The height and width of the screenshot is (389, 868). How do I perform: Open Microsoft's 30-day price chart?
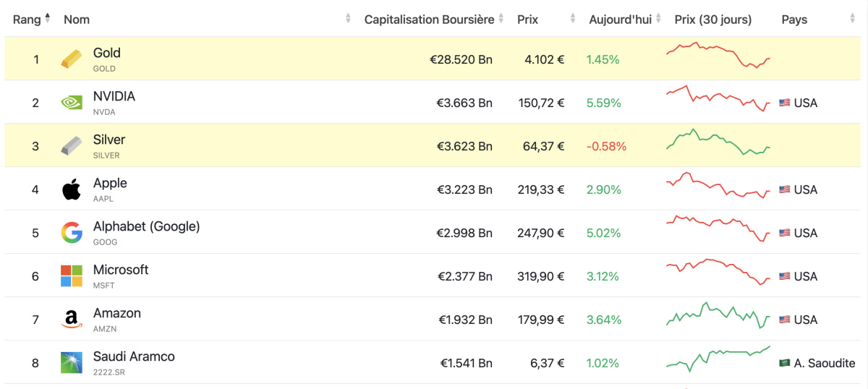[718, 272]
